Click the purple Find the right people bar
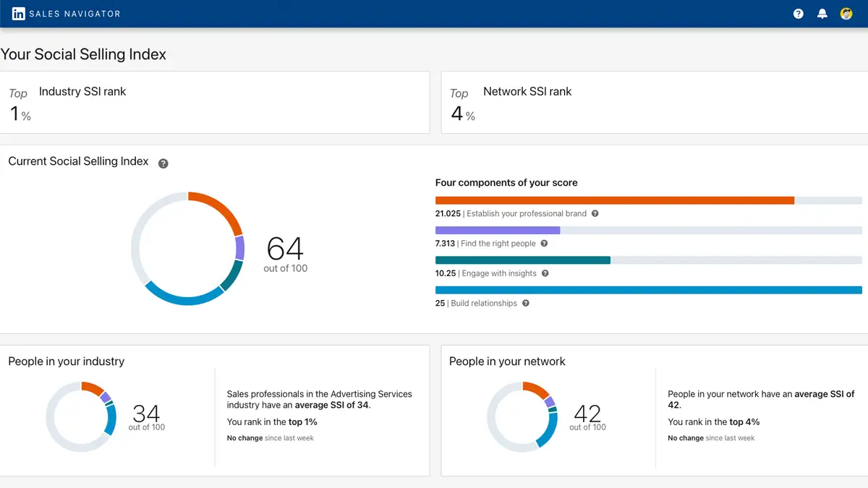 (x=498, y=231)
